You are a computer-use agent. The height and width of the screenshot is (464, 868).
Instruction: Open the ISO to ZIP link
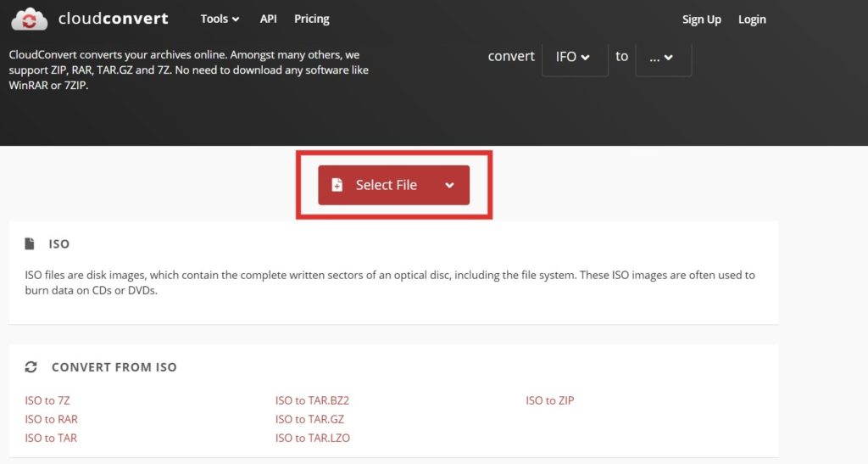[549, 400]
